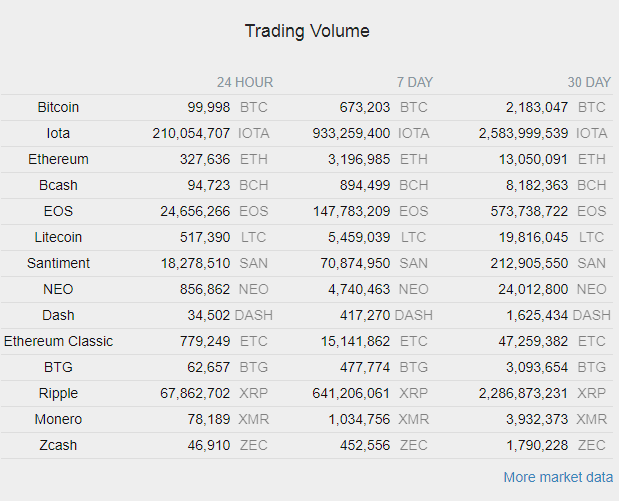Select the 7 DAY column header
This screenshot has height=501, width=619.
pos(415,83)
